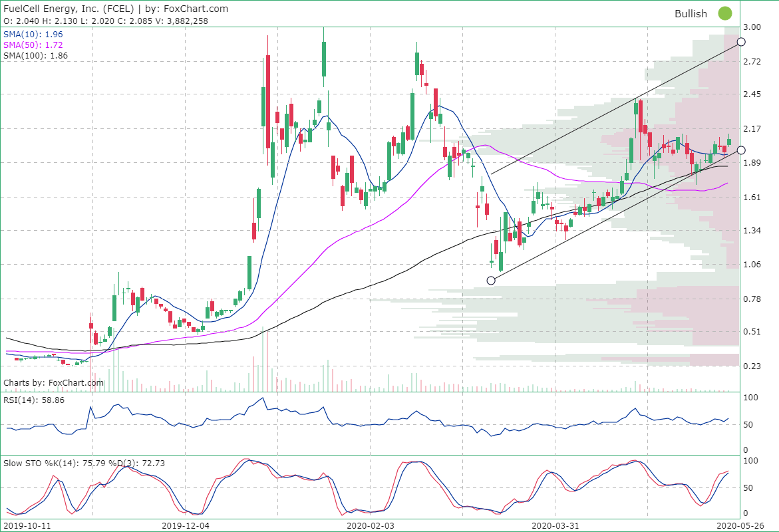This screenshot has width=779, height=532.
Task: Click the 1.89 price axis label
Action: [752, 163]
